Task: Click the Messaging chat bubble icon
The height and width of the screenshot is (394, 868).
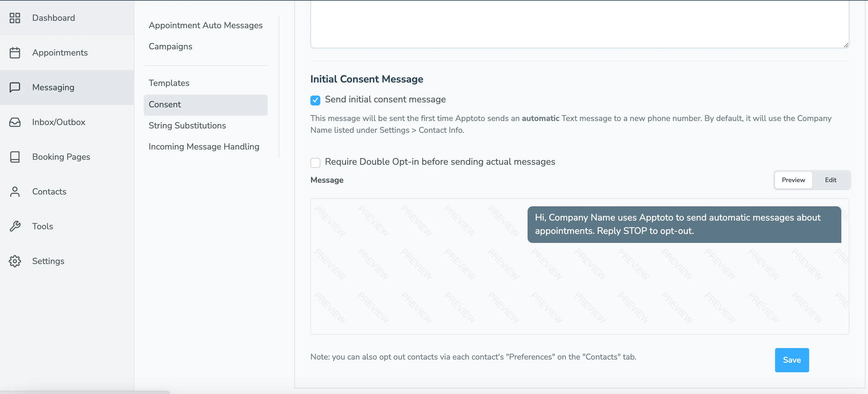Action: click(15, 87)
